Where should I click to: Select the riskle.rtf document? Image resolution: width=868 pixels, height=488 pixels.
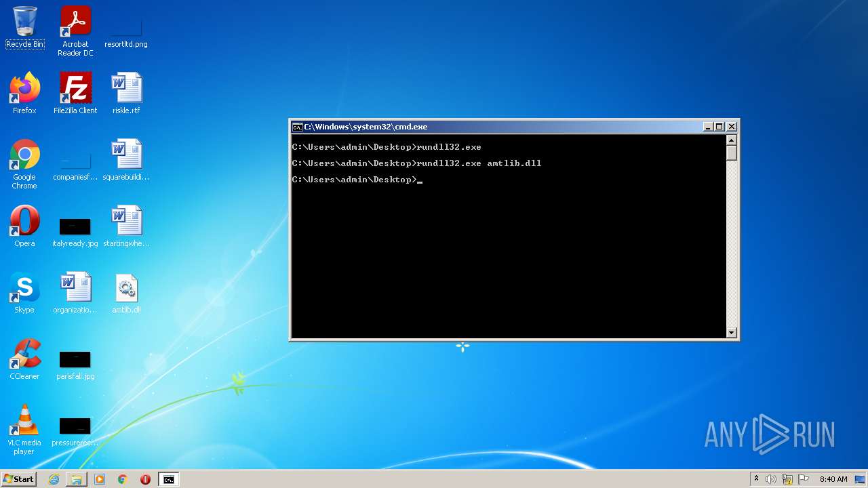[126, 94]
